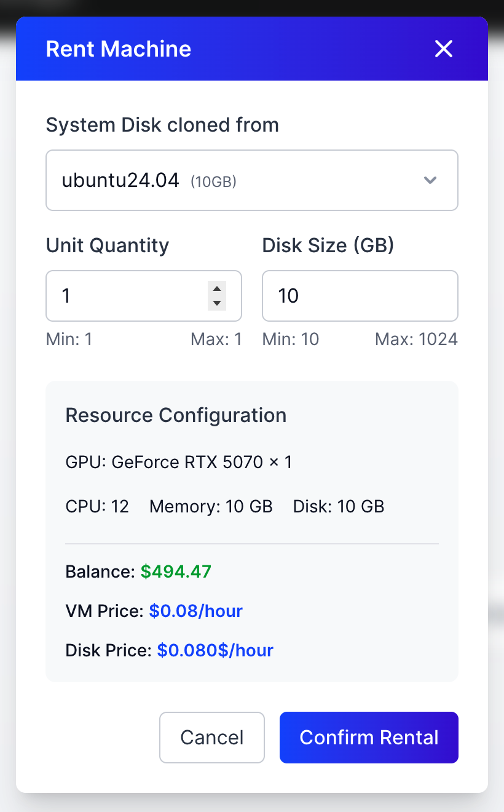The image size is (504, 812).
Task: Click the Confirm Rental button
Action: [368, 737]
